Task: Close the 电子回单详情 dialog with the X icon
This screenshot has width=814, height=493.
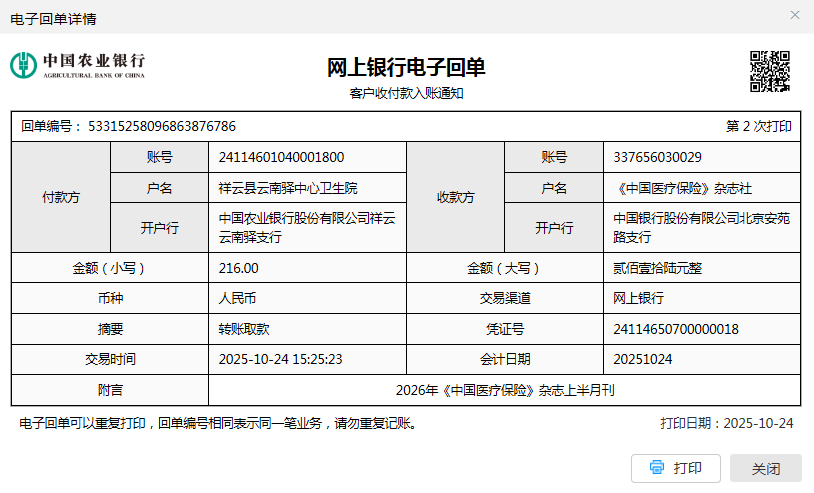Action: (x=795, y=16)
